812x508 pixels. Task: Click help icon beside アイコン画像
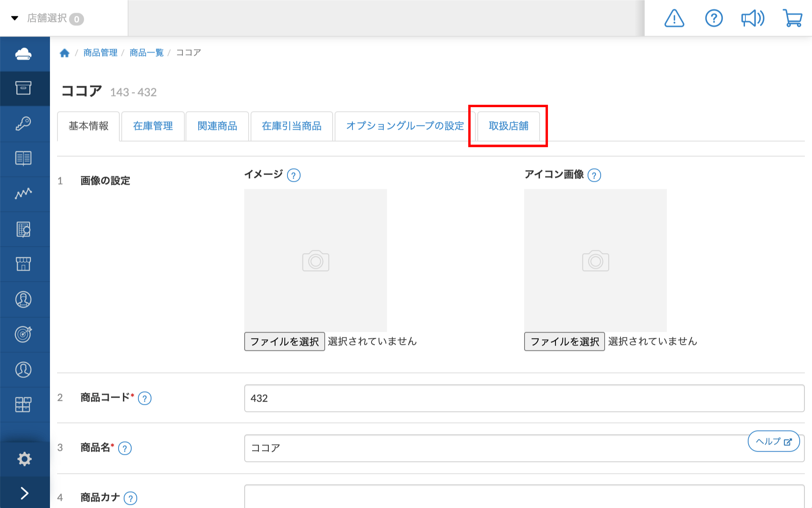click(x=594, y=175)
